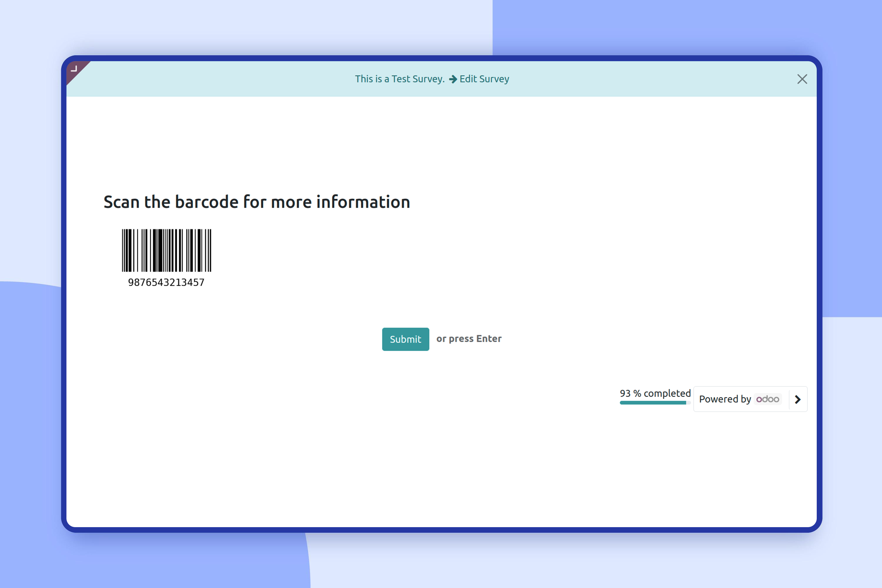The height and width of the screenshot is (588, 882).
Task: Click the arrow icon before Edit Survey
Action: pos(453,79)
